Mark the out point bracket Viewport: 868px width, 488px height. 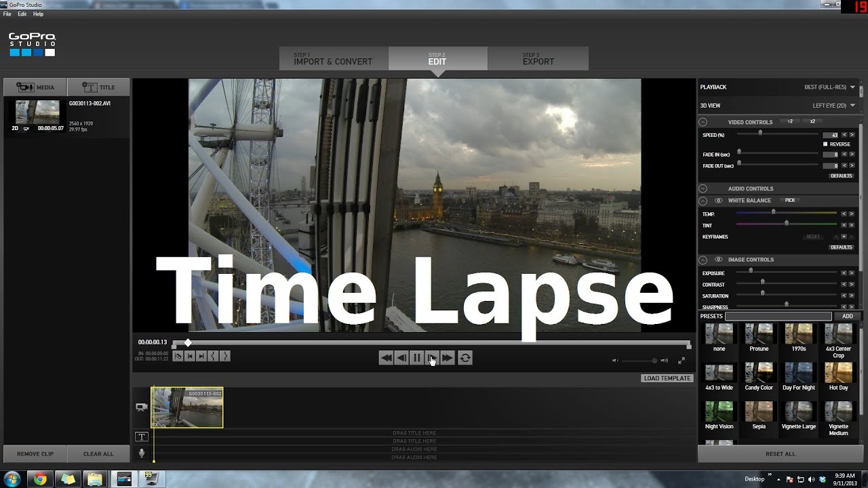point(225,356)
